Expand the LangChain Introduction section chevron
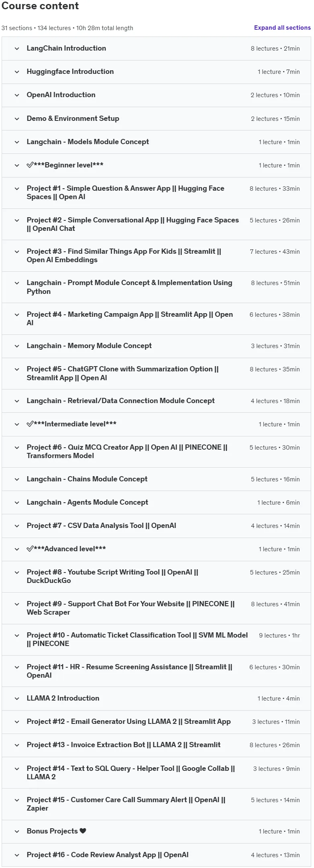The height and width of the screenshot is (868, 314). (17, 49)
